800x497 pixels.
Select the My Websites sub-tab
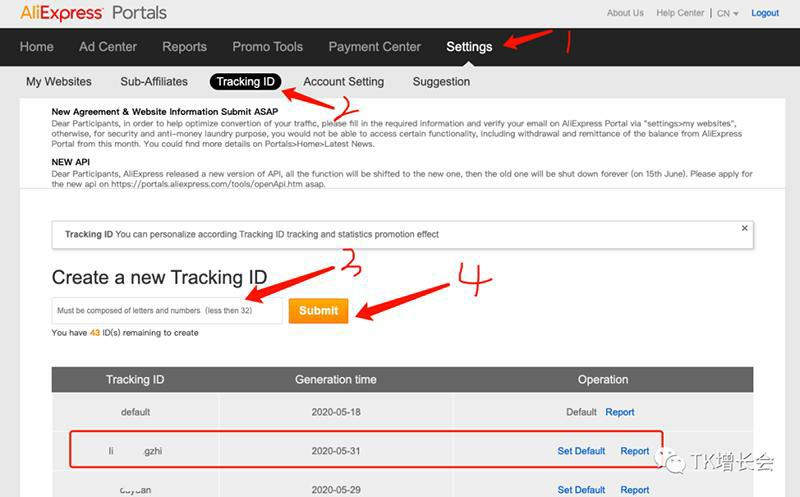coord(58,81)
